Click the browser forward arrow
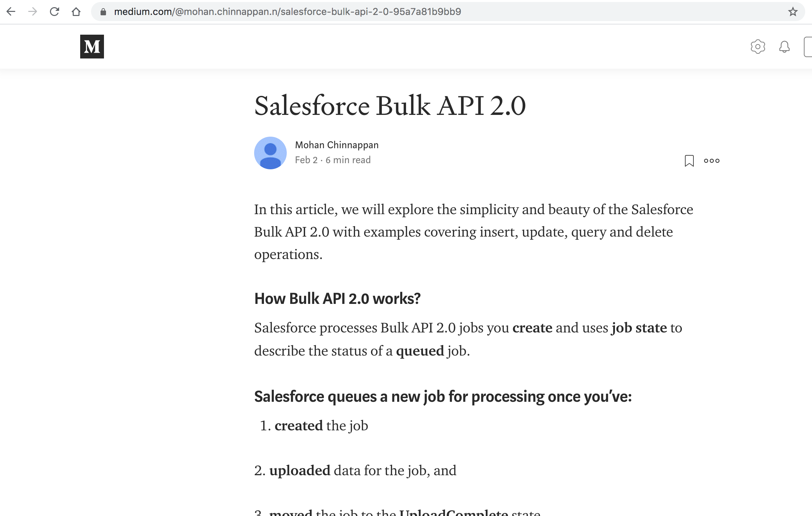812x516 pixels. [x=33, y=12]
